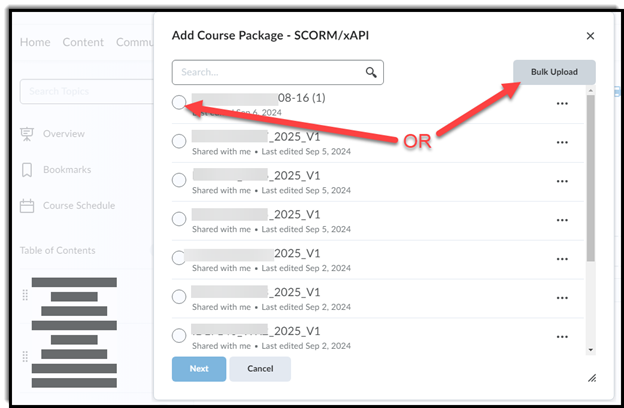Open the Overview presentation icon

(27, 134)
